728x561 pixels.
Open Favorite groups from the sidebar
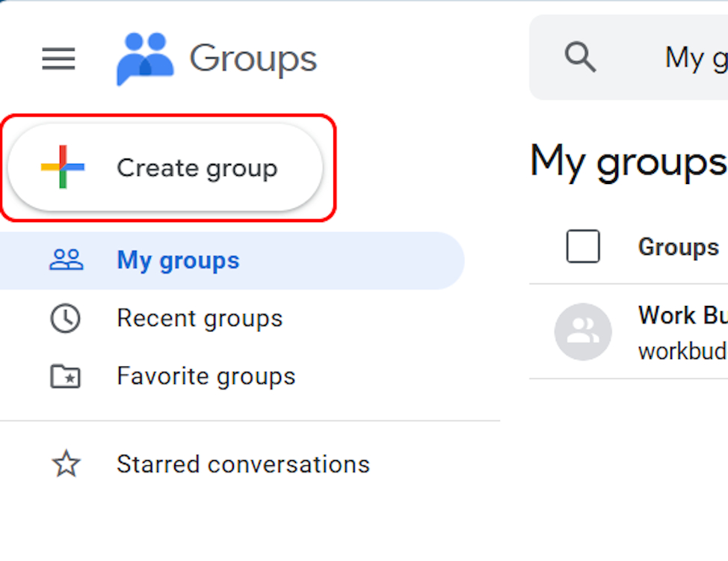point(206,376)
